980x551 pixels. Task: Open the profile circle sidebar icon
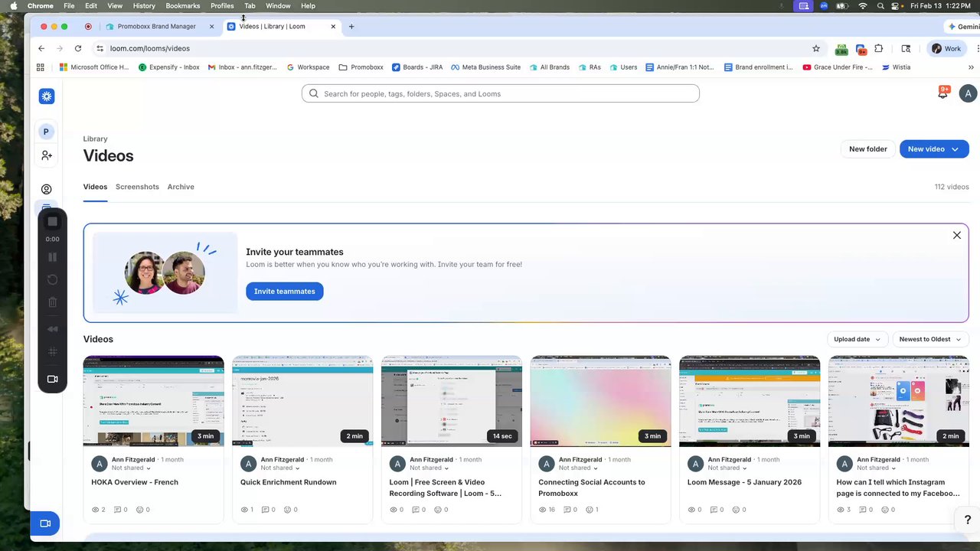47,189
